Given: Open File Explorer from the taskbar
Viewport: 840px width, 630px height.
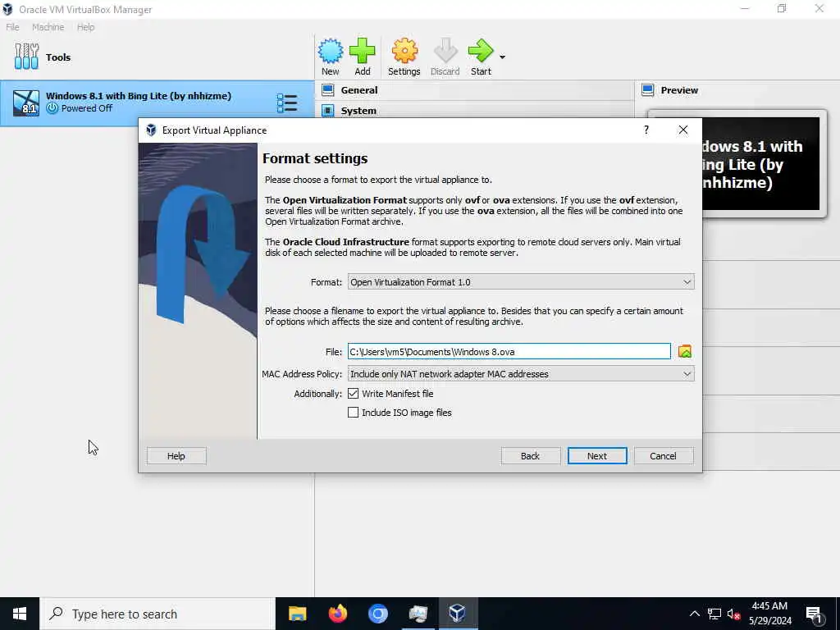Looking at the screenshot, I should pos(297,614).
